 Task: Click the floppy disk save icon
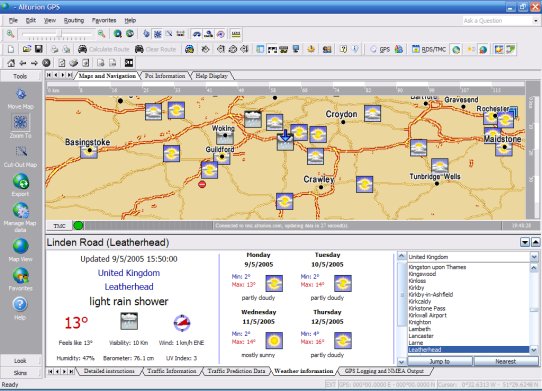(38, 49)
